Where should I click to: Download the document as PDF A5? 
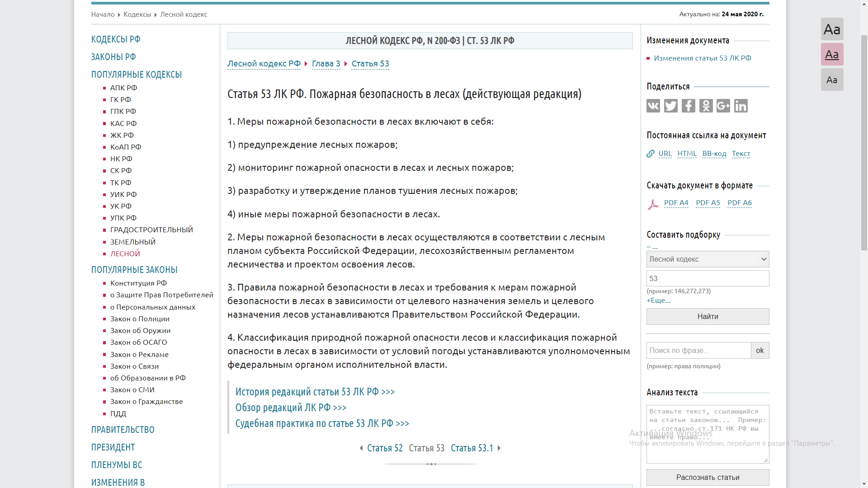tap(708, 203)
